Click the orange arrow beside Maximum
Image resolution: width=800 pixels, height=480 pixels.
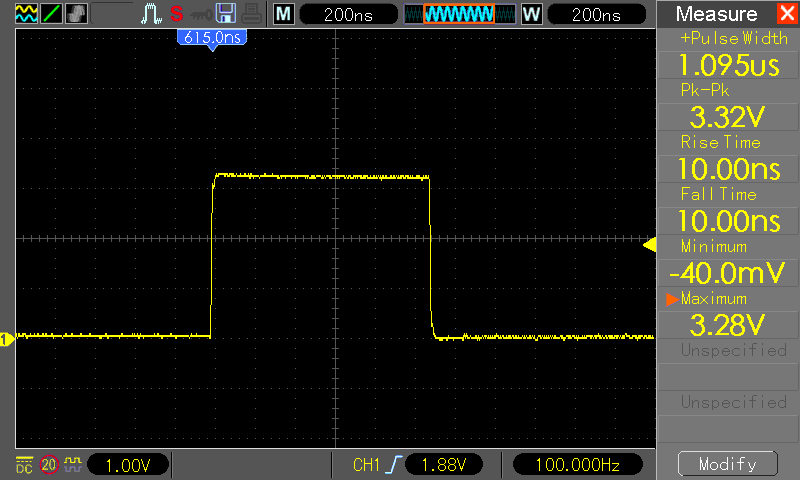[672, 299]
